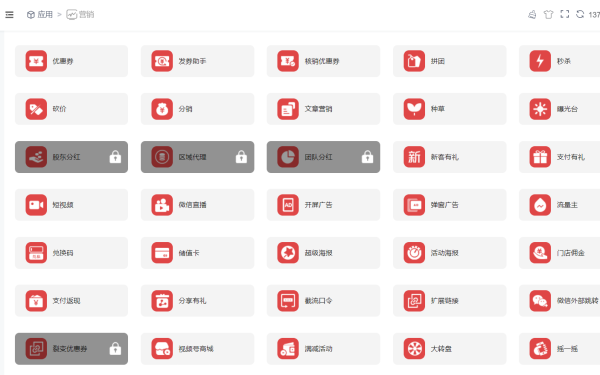Click the lock on 区域代理 tile
Viewport: 600px width, 375px height.
[241, 157]
